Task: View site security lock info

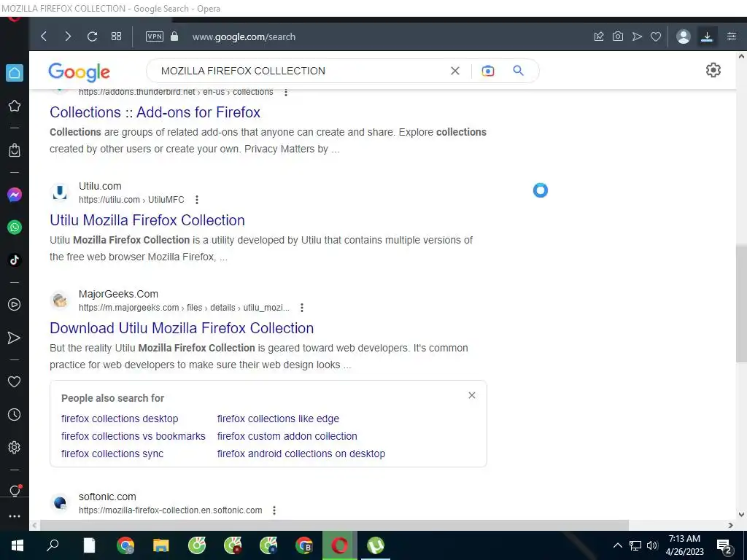Action: (174, 36)
